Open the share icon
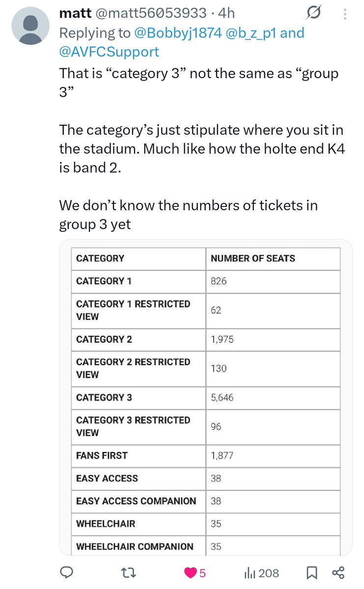364x589 pixels. (x=338, y=572)
